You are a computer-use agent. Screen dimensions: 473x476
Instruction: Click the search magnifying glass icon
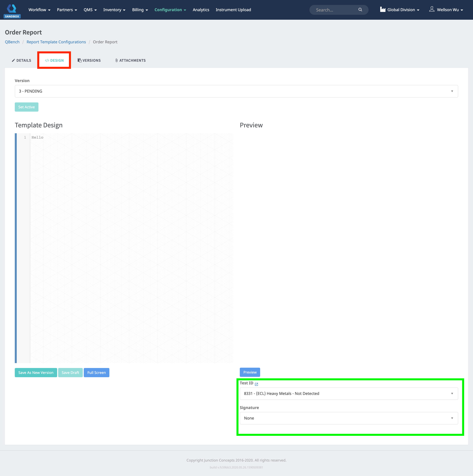(360, 10)
